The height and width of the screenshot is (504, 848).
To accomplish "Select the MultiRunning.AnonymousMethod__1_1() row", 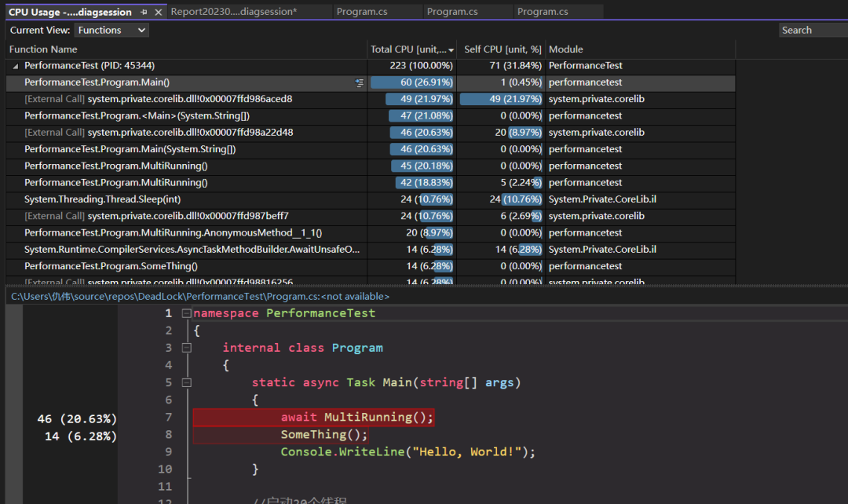I will point(371,234).
